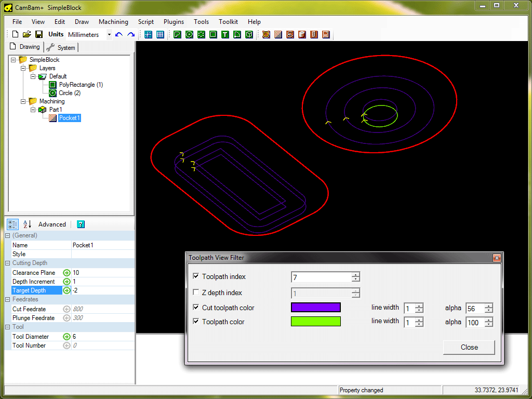Click the Advanced properties button

pyautogui.click(x=52, y=224)
